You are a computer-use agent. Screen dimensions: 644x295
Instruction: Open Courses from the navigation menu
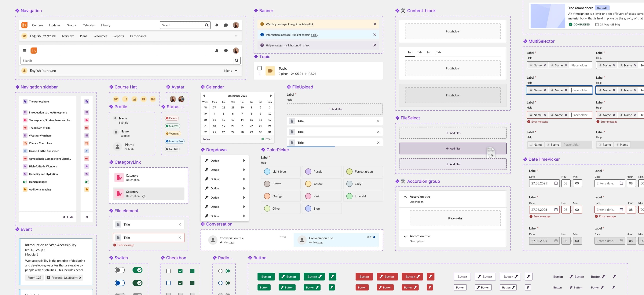[38, 25]
